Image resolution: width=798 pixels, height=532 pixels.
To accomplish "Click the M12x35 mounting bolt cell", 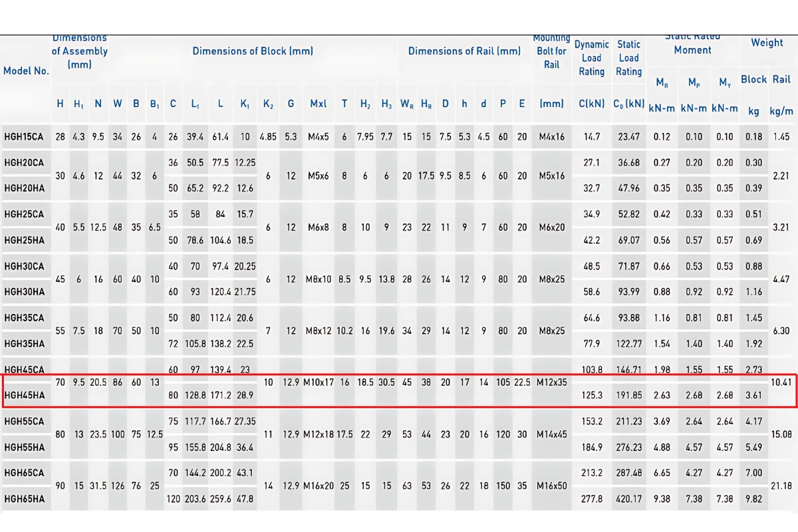I will 552,382.
